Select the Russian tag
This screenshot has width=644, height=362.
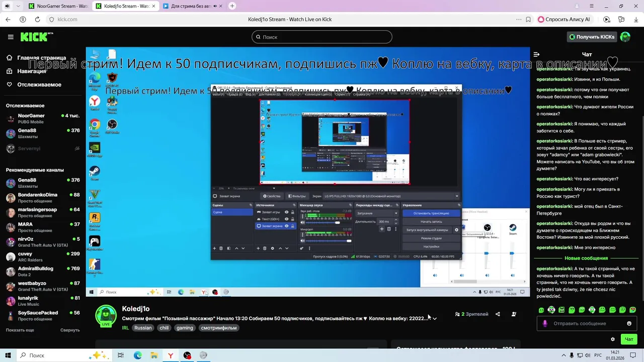[x=143, y=328]
